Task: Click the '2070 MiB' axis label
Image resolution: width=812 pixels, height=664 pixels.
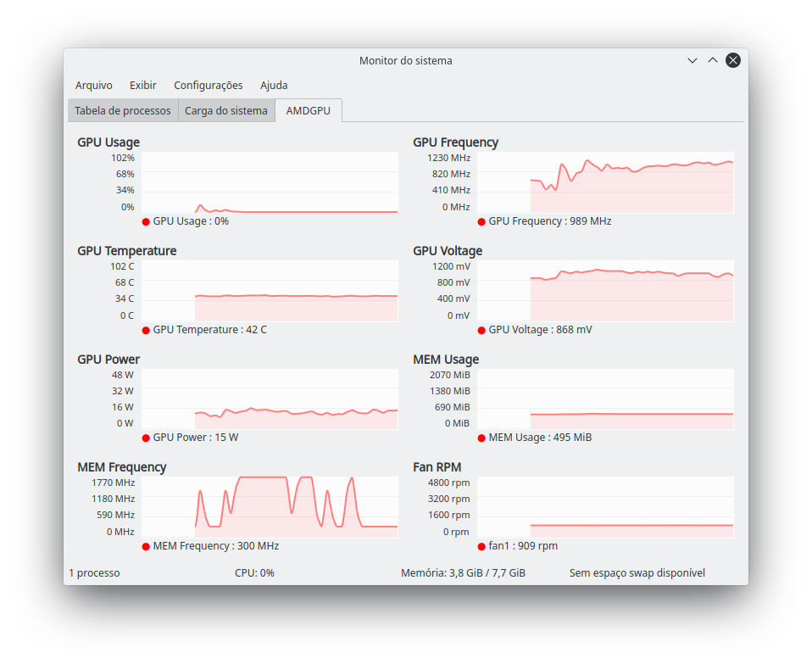Action: [450, 375]
